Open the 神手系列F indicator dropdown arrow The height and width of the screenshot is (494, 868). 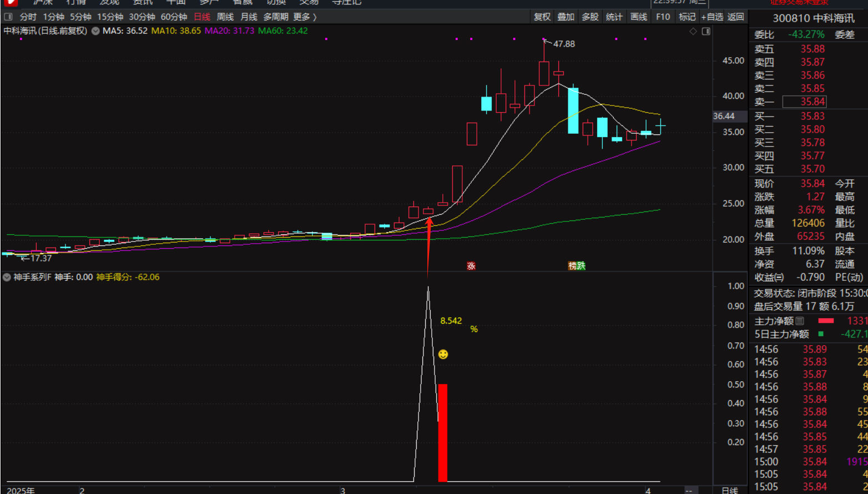coord(7,277)
